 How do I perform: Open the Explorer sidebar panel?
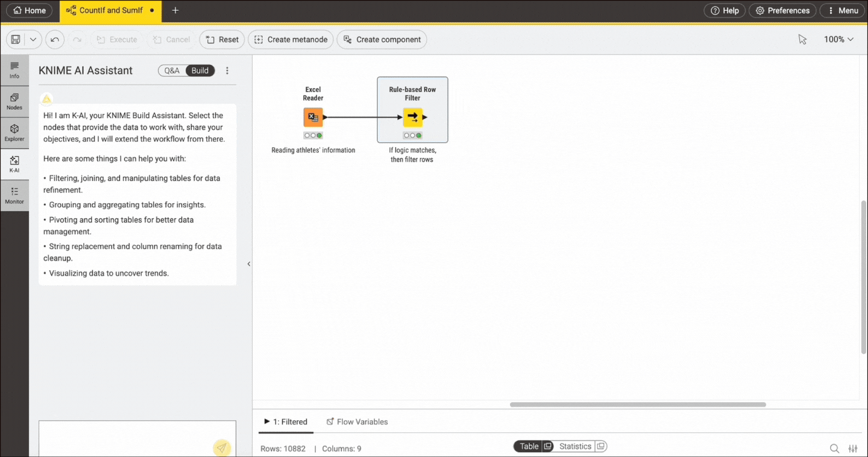14,133
